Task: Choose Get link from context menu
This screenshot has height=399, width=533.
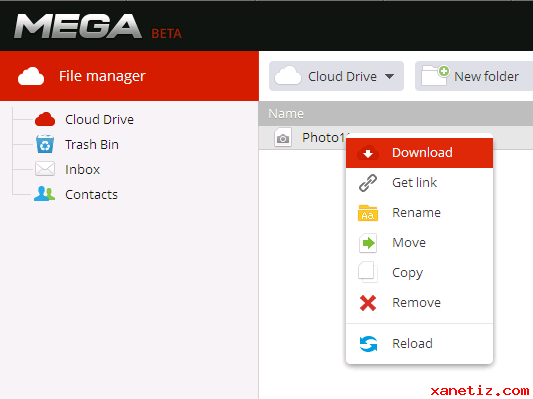Action: click(x=419, y=183)
